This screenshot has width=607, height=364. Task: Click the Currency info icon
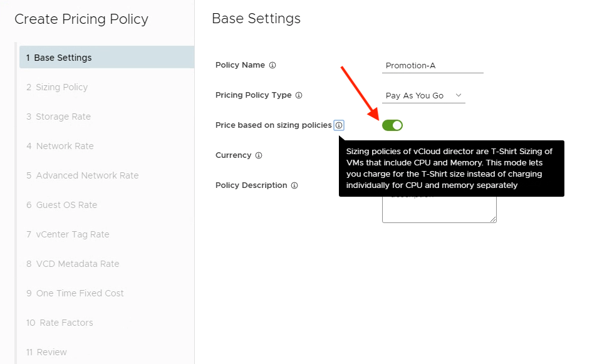tap(259, 155)
